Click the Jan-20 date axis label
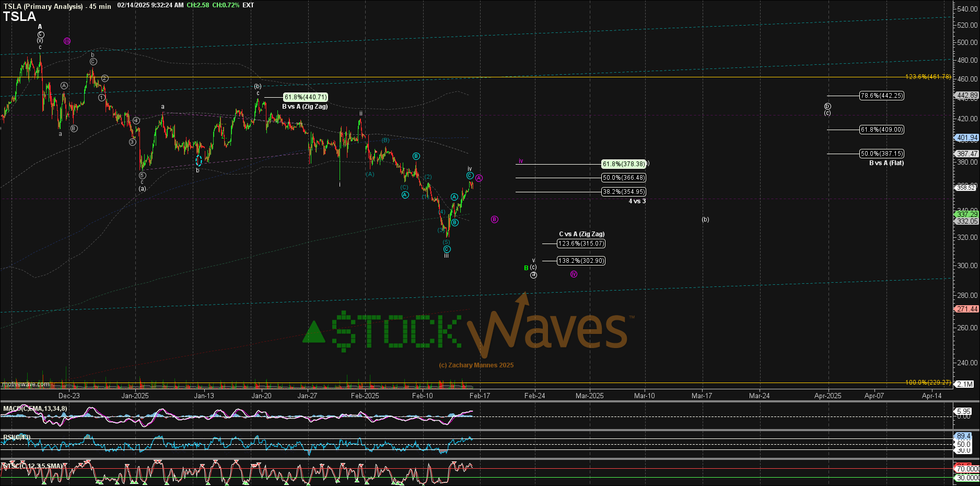Image resolution: width=980 pixels, height=486 pixels. [261, 396]
